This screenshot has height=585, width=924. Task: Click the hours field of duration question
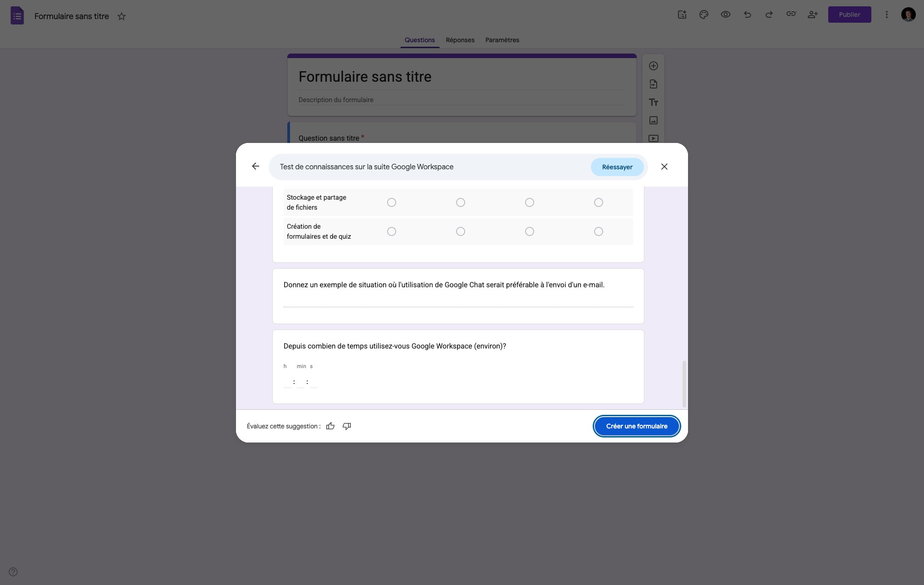coord(287,382)
